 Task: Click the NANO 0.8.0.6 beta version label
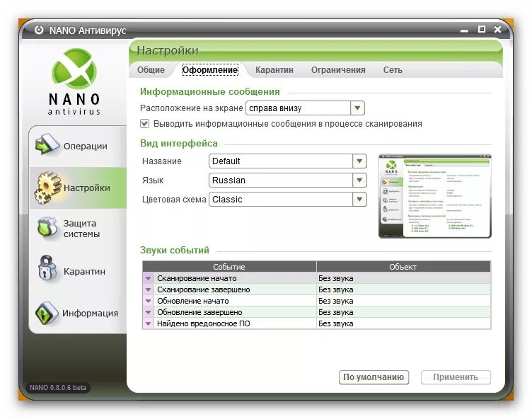[x=58, y=388]
